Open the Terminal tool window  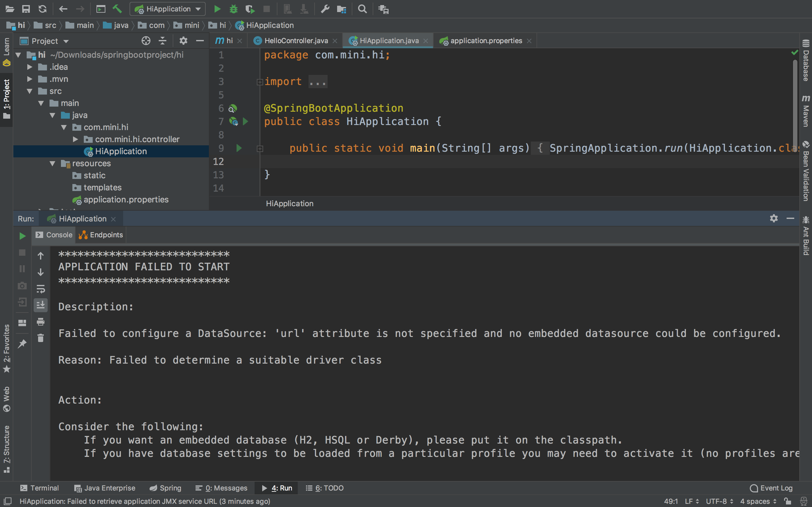(x=40, y=488)
